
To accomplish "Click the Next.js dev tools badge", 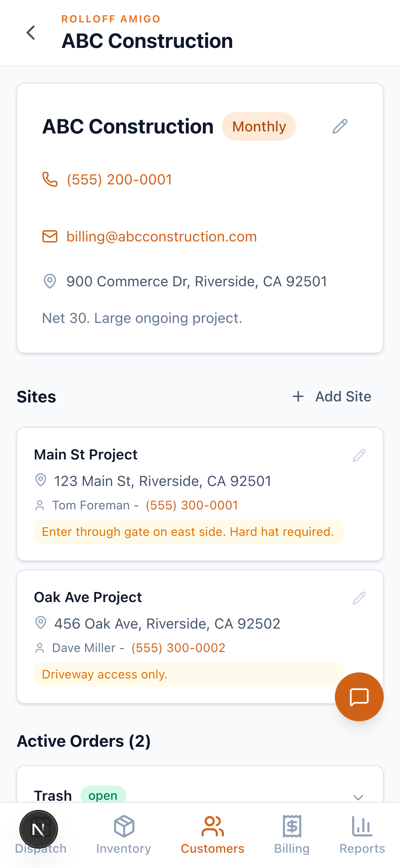I will pos(39,829).
